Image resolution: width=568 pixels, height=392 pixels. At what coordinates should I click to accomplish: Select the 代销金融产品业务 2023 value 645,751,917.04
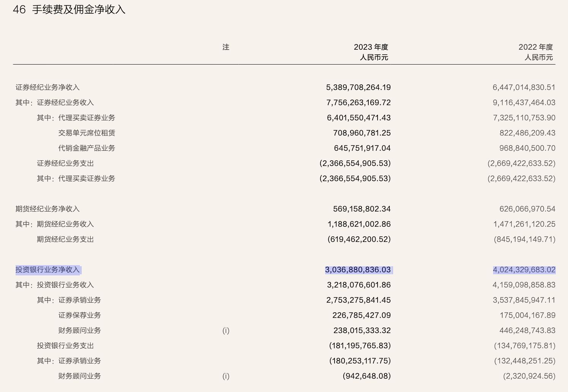click(x=362, y=148)
